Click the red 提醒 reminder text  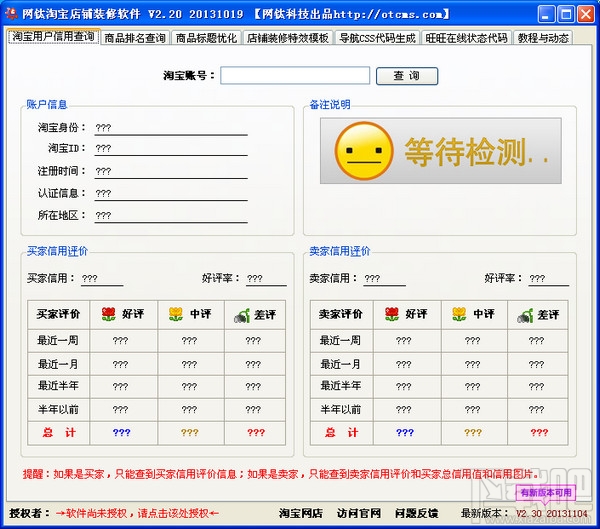pos(280,475)
